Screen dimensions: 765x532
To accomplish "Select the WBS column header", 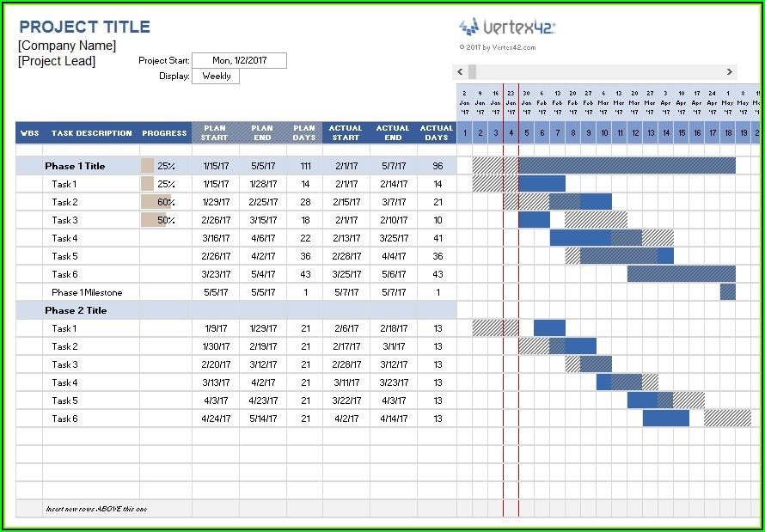I will pyautogui.click(x=29, y=133).
